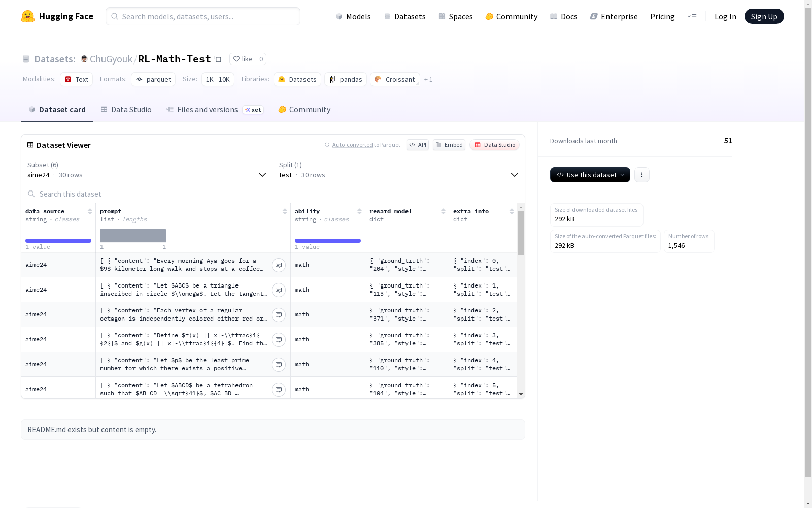Click search magnifier in dataset search
The image size is (812, 508).
click(x=31, y=194)
